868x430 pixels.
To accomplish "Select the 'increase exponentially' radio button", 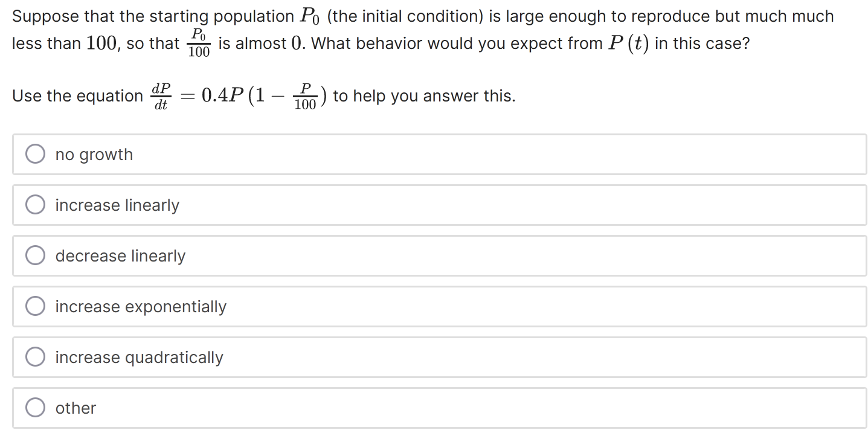I will [36, 306].
